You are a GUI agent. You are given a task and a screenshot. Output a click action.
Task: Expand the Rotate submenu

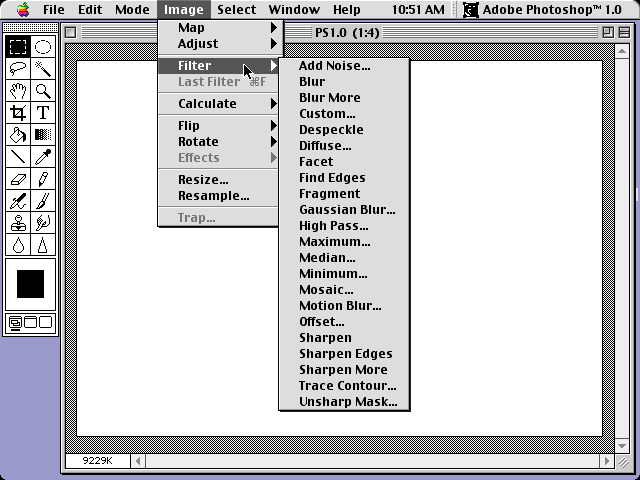point(219,142)
